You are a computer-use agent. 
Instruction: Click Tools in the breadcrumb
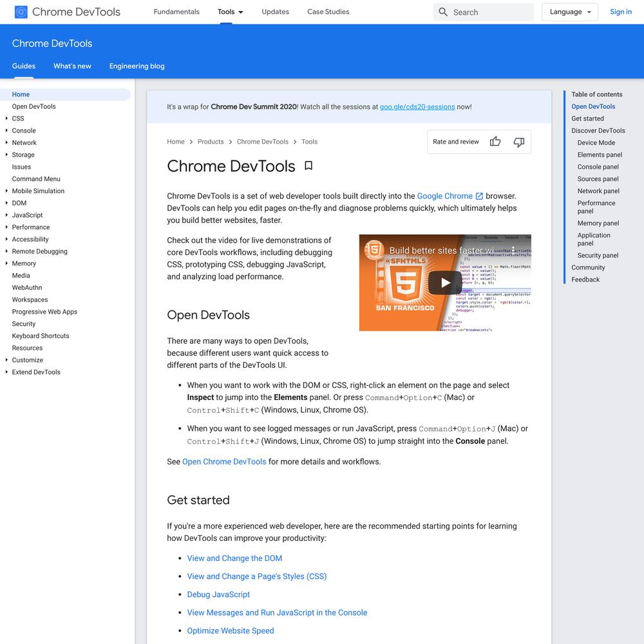[309, 142]
